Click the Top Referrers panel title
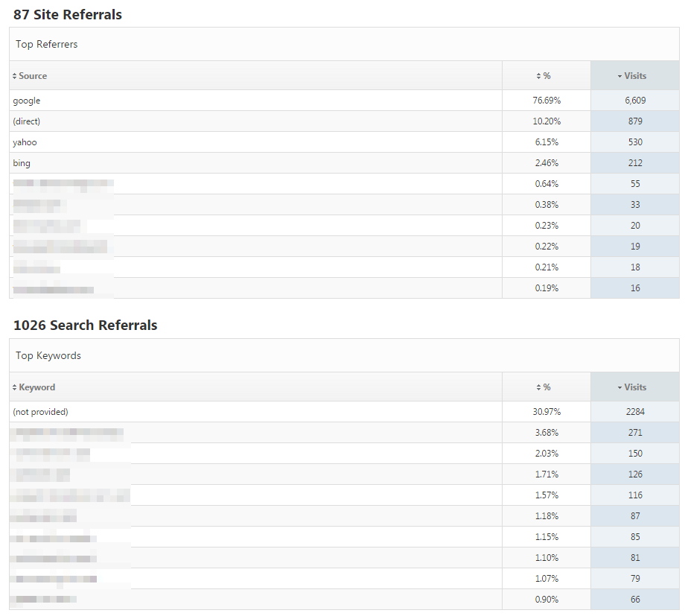685x616 pixels. click(x=47, y=45)
